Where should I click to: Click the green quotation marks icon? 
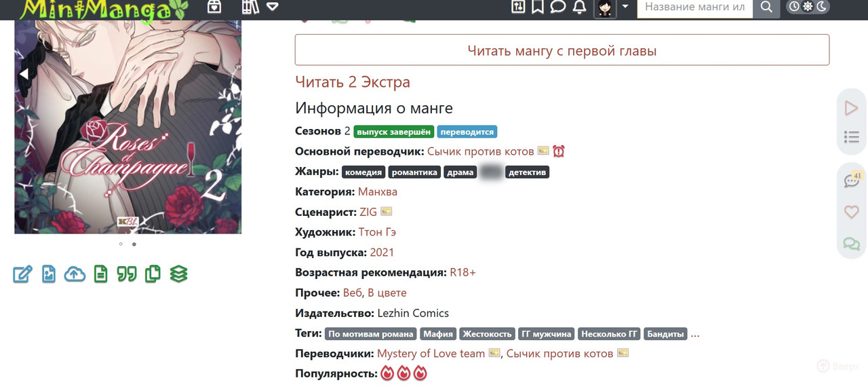(x=127, y=274)
